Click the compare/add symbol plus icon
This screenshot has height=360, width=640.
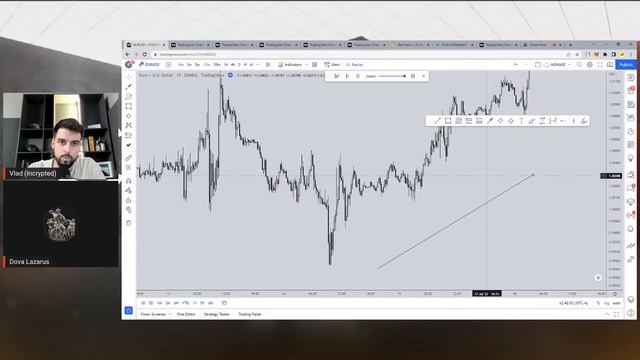168,64
